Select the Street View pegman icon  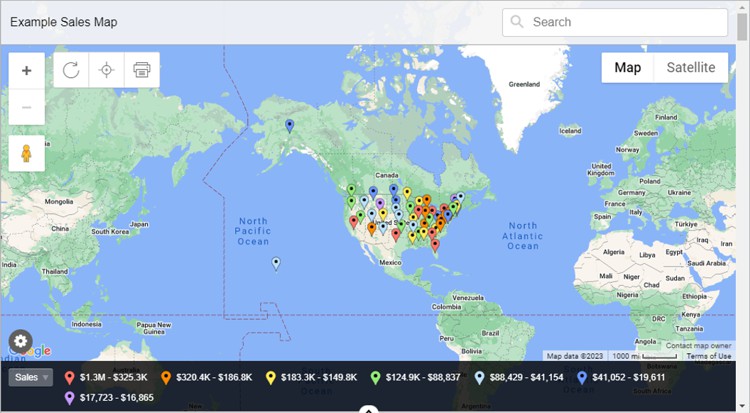26,154
